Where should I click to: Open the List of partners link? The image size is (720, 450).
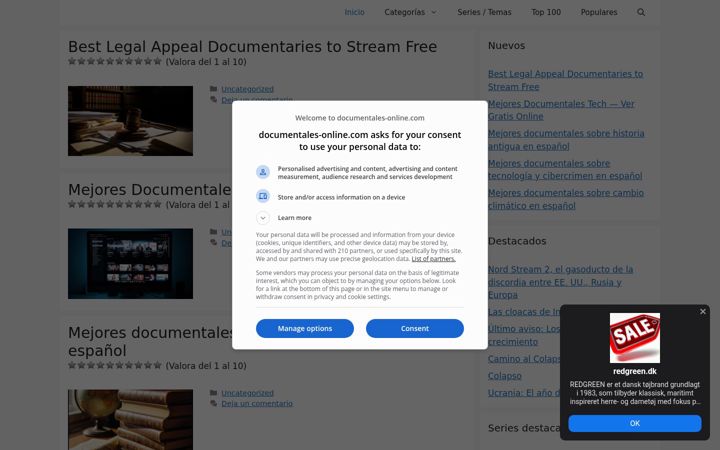pyautogui.click(x=433, y=259)
